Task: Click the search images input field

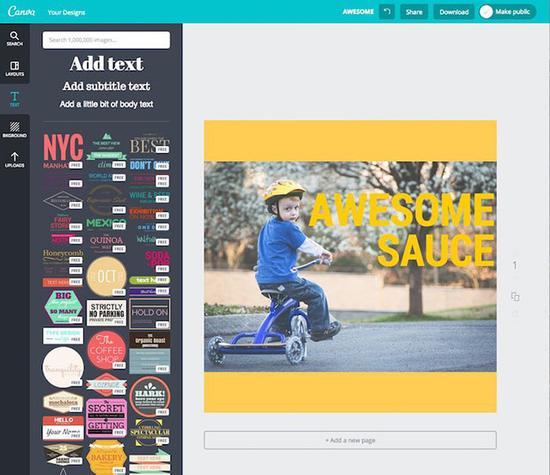Action: coord(106,40)
